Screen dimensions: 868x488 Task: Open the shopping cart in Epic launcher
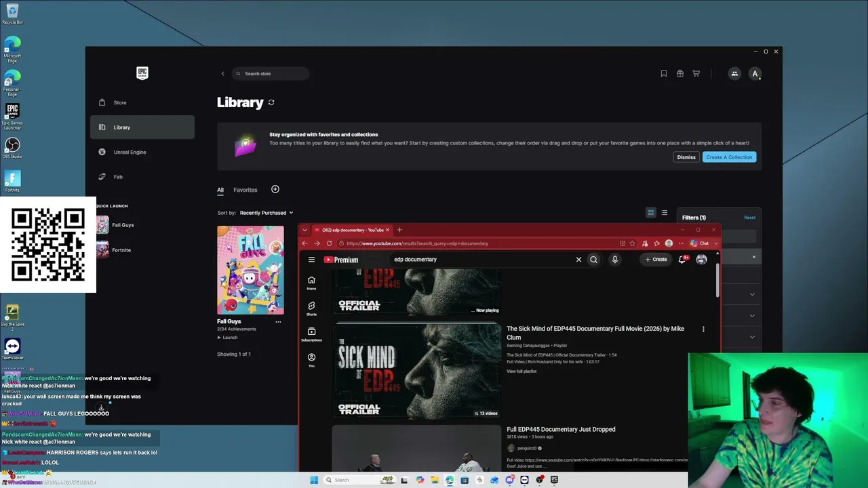696,74
